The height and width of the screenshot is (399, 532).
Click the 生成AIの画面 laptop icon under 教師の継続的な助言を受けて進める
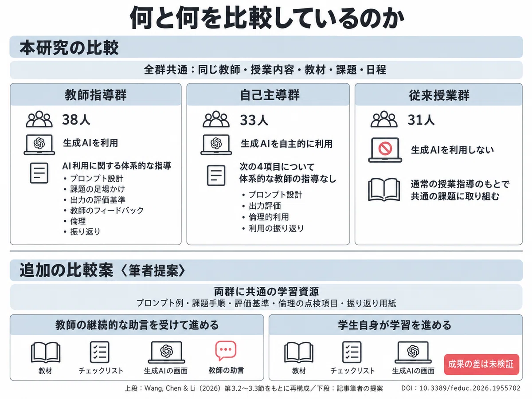click(x=165, y=352)
